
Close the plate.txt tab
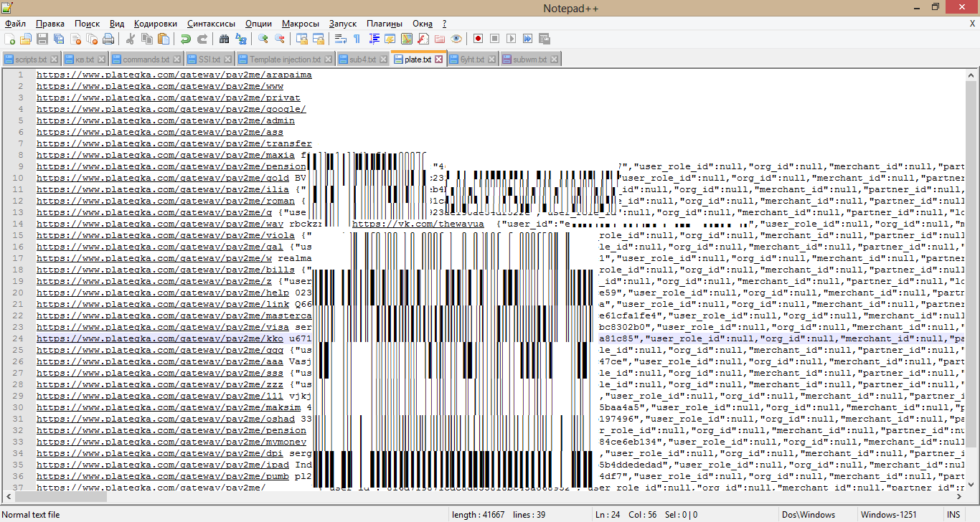coord(439,60)
